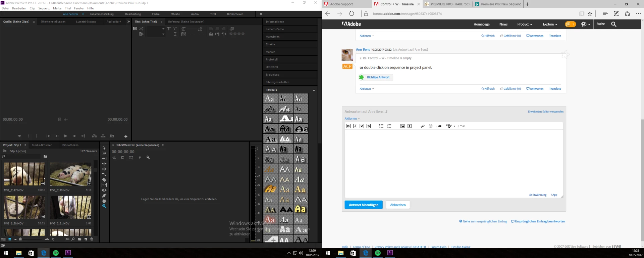
Task: Click the Ann Bens author name link
Action: pos(363,49)
